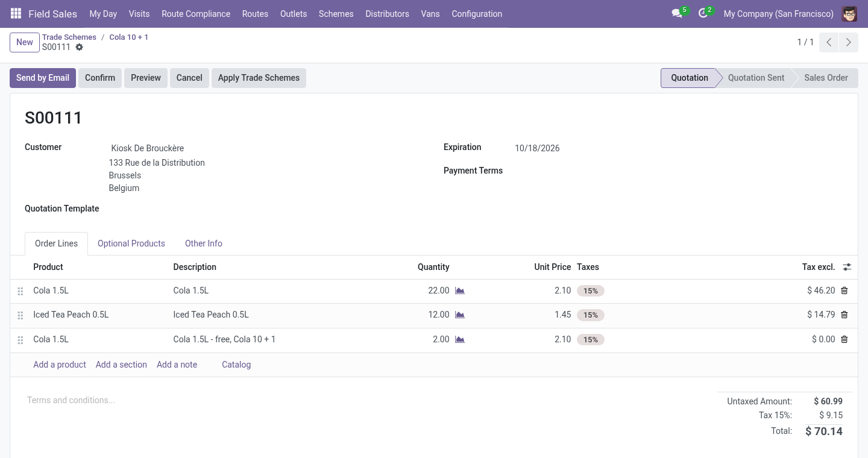The image size is (868, 458).
Task: Show forecast chart for Iced Tea Peach line
Action: (x=460, y=315)
